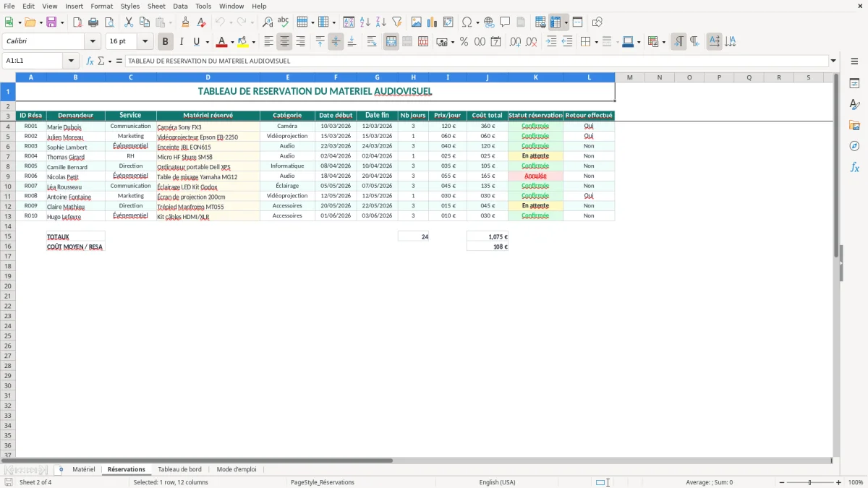
Task: Activate Clone Formatting paintbrush
Action: pos(185,22)
